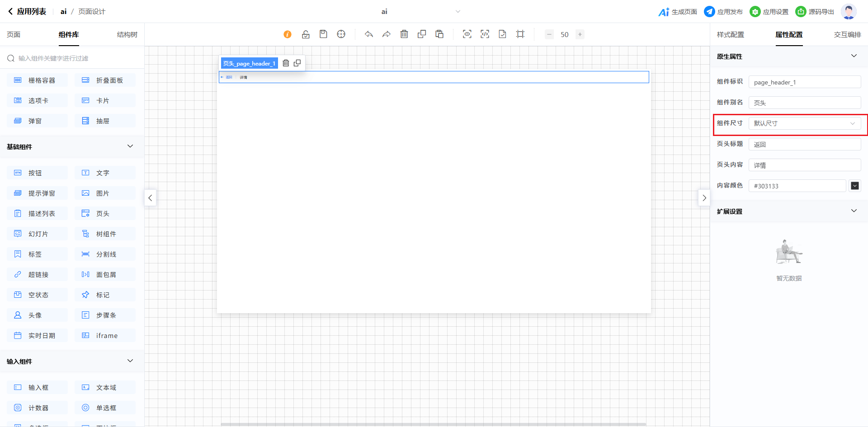Click the toolbar trash delete icon
The width and height of the screenshot is (868, 427).
(x=404, y=34)
